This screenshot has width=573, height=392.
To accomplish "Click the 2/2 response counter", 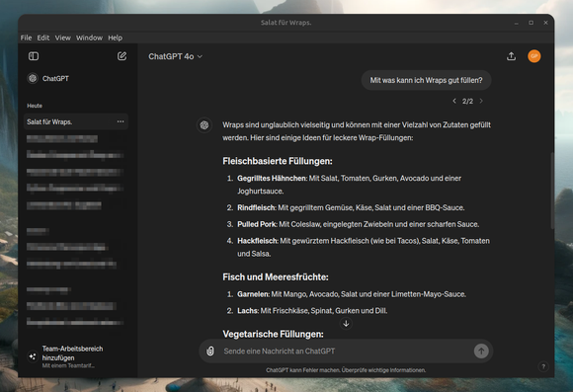I will click(x=467, y=101).
